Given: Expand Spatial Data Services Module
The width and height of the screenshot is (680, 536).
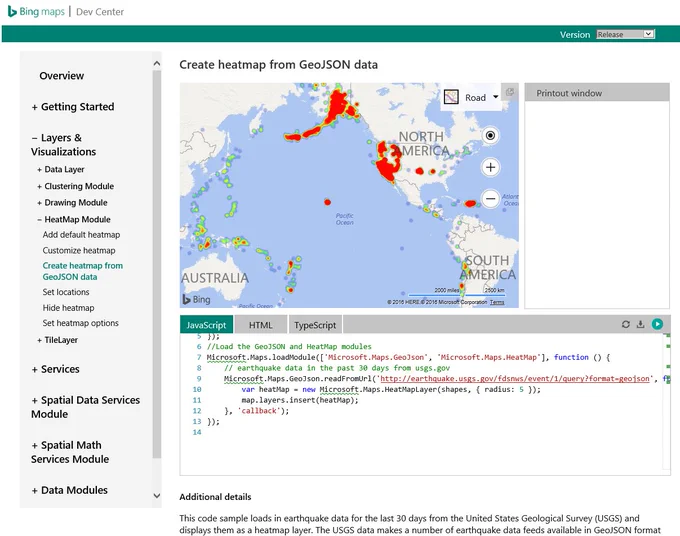Looking at the screenshot, I should [85, 407].
